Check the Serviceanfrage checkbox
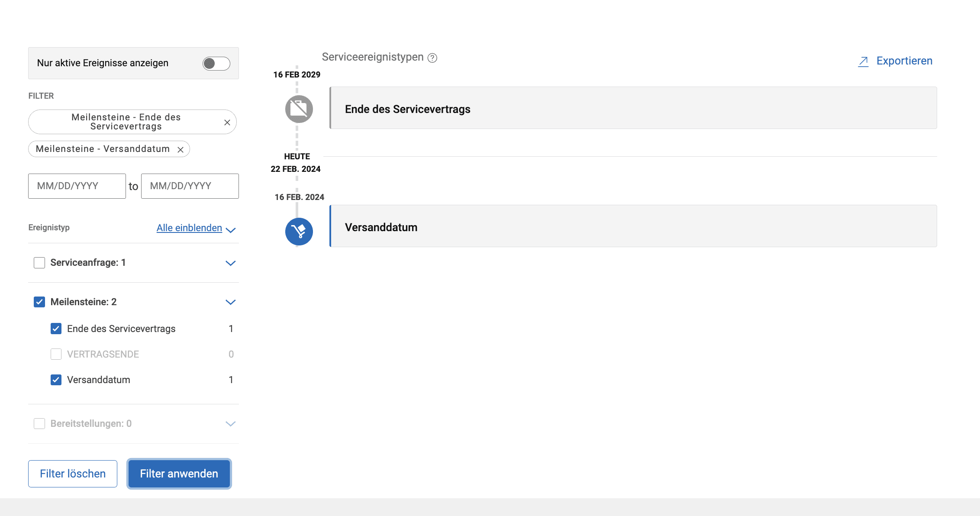This screenshot has height=516, width=980. click(x=39, y=263)
